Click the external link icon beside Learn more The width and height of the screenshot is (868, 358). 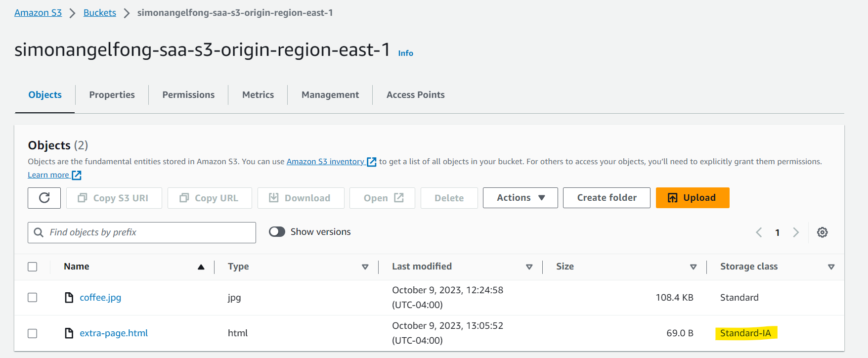[x=77, y=175]
